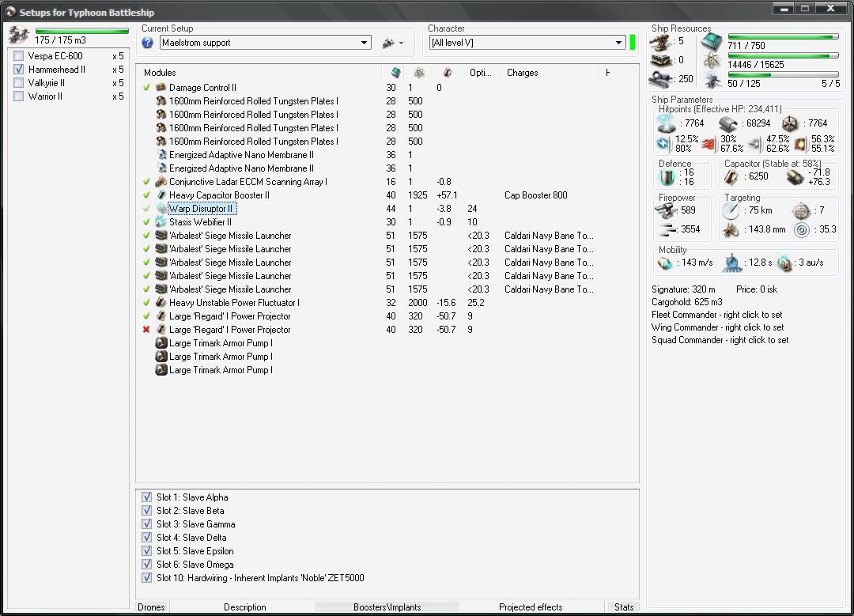Click the targeting range icon
The height and width of the screenshot is (616, 854).
click(731, 211)
